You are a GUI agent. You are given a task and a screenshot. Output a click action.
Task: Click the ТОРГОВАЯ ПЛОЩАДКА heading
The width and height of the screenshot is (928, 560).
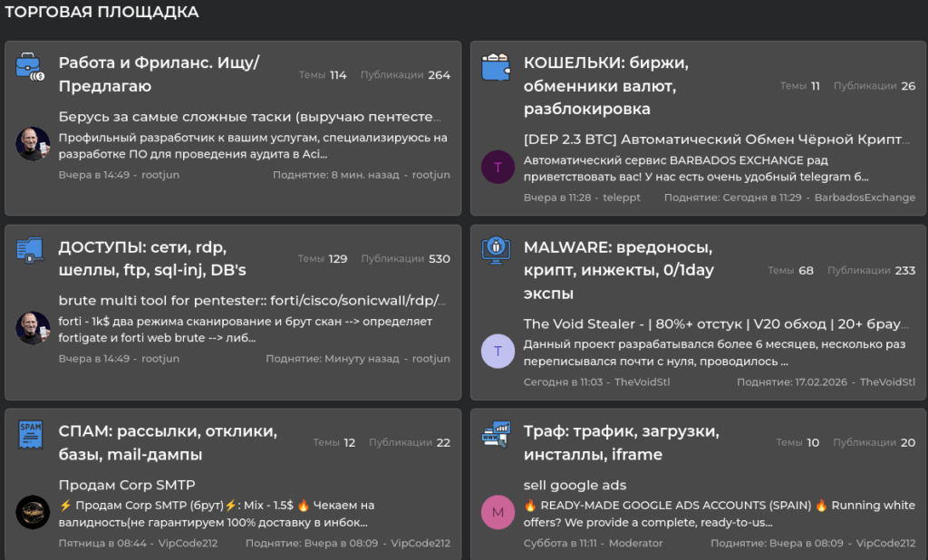click(x=101, y=13)
